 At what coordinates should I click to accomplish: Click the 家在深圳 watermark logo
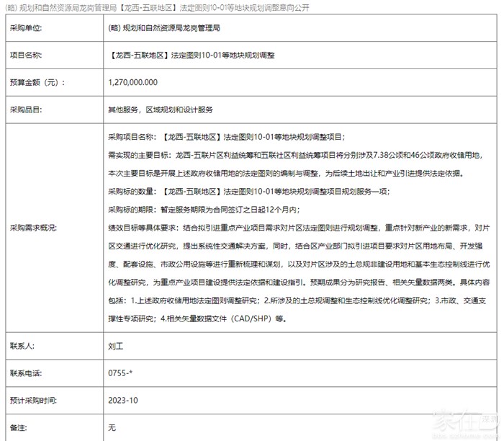[x=469, y=420]
